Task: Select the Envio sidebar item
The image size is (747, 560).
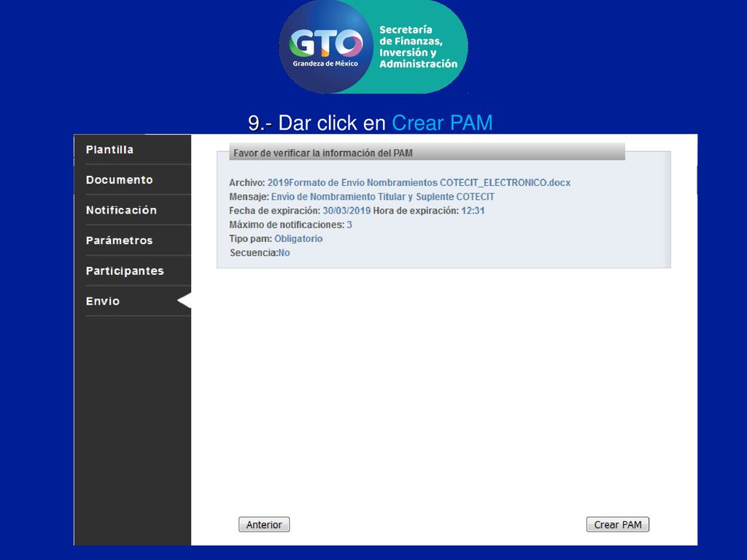Action: click(103, 301)
